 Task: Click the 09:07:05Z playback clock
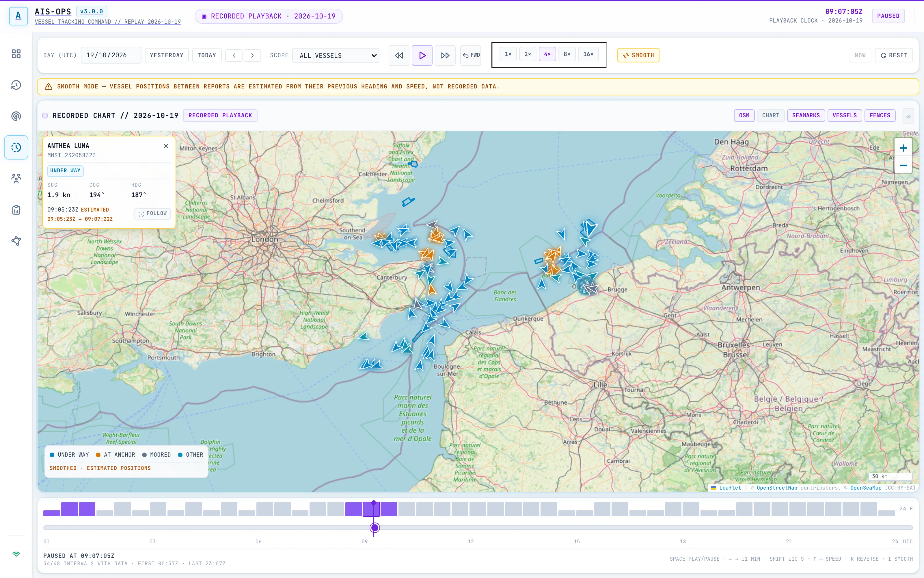click(x=844, y=12)
